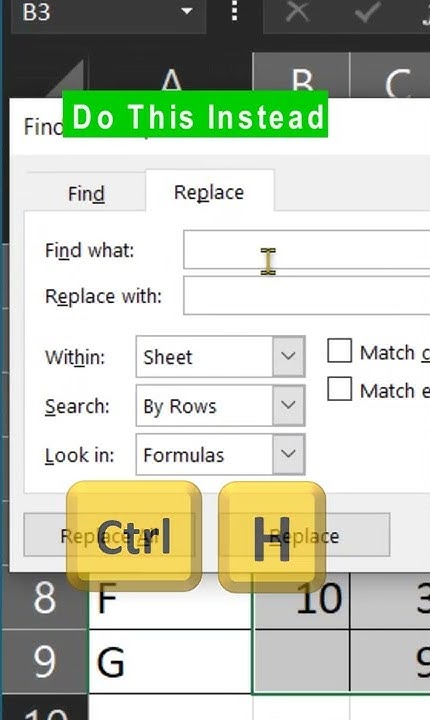This screenshot has height=720, width=430.
Task: Click the Replace All button
Action: pos(109,535)
